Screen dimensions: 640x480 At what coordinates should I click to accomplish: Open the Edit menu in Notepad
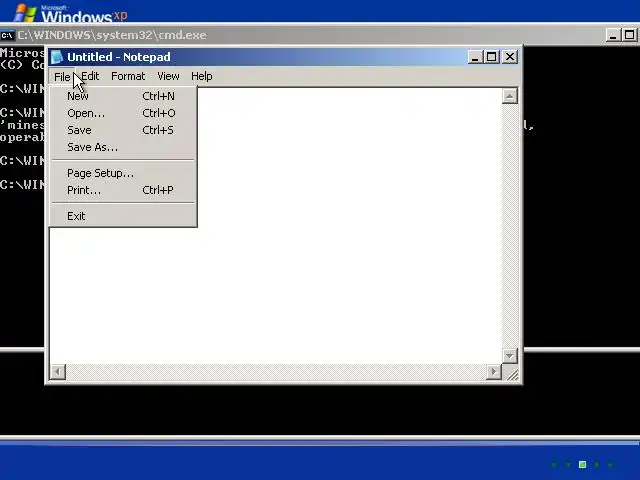coord(90,76)
